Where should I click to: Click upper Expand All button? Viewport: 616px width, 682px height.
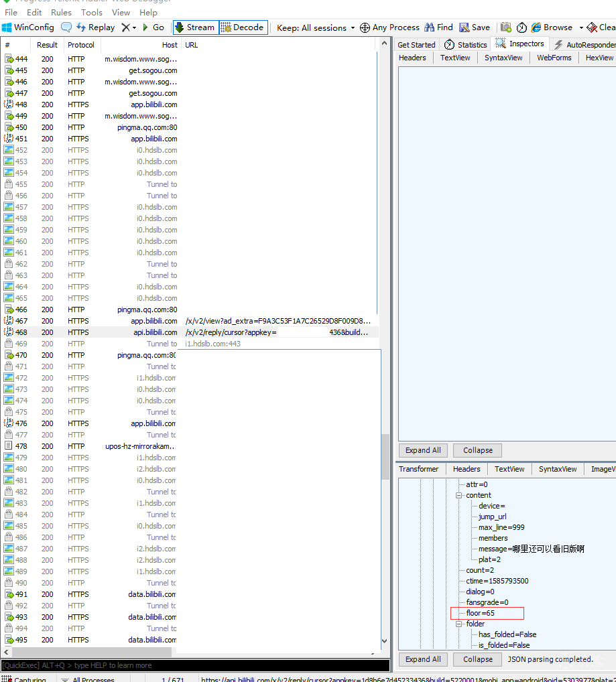pyautogui.click(x=423, y=450)
